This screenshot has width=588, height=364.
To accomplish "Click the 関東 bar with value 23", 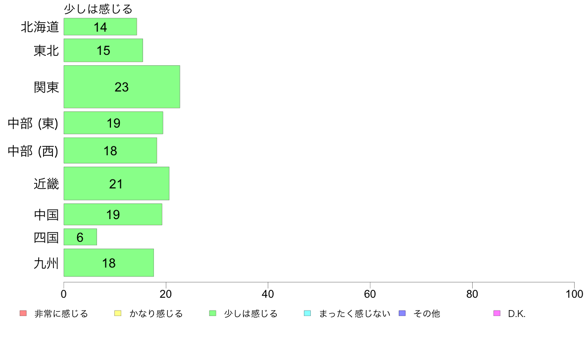I will 121,87.
